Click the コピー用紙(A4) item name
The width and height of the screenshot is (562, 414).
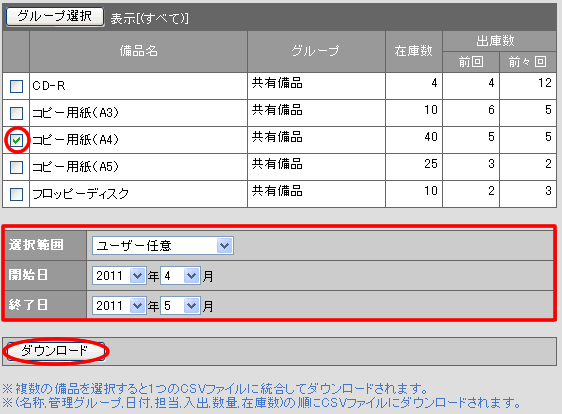tap(75, 140)
